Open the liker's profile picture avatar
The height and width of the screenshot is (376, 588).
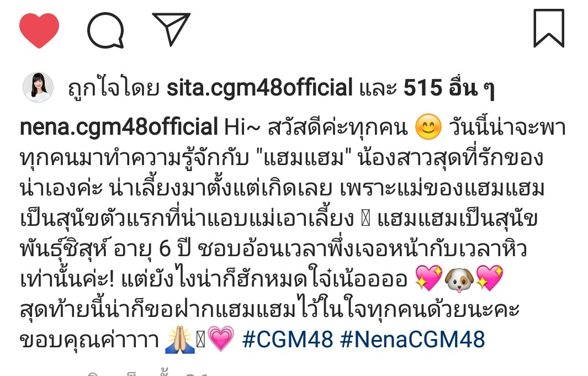pos(38,87)
